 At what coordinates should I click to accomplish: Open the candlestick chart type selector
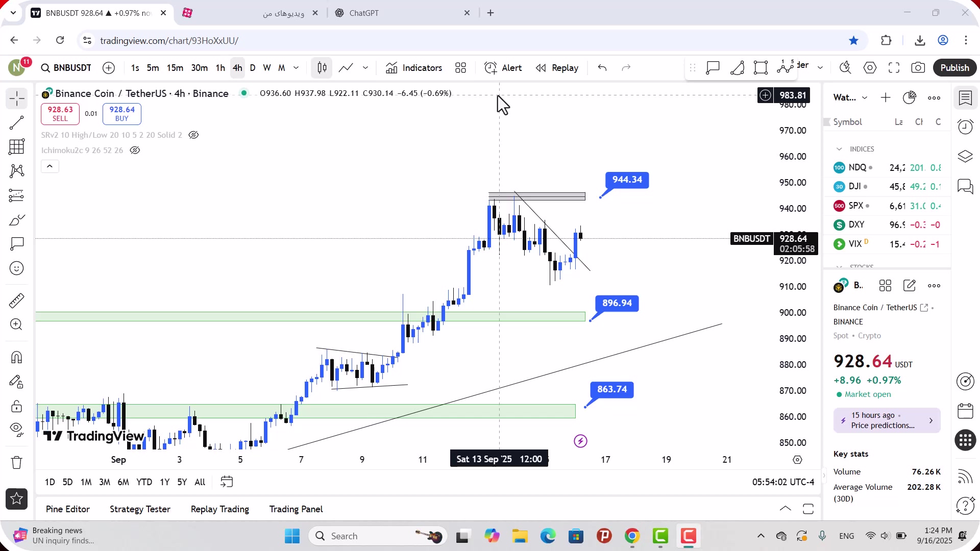322,68
